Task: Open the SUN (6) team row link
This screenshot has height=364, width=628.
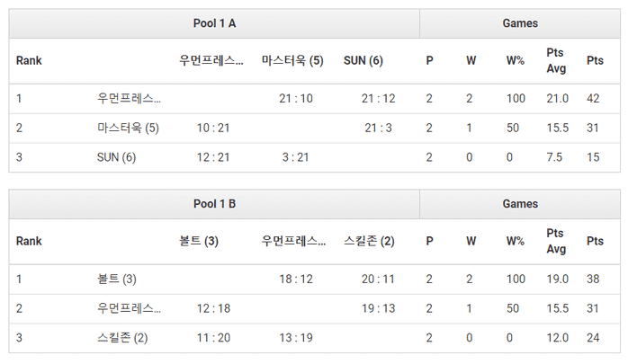Action: pyautogui.click(x=116, y=157)
